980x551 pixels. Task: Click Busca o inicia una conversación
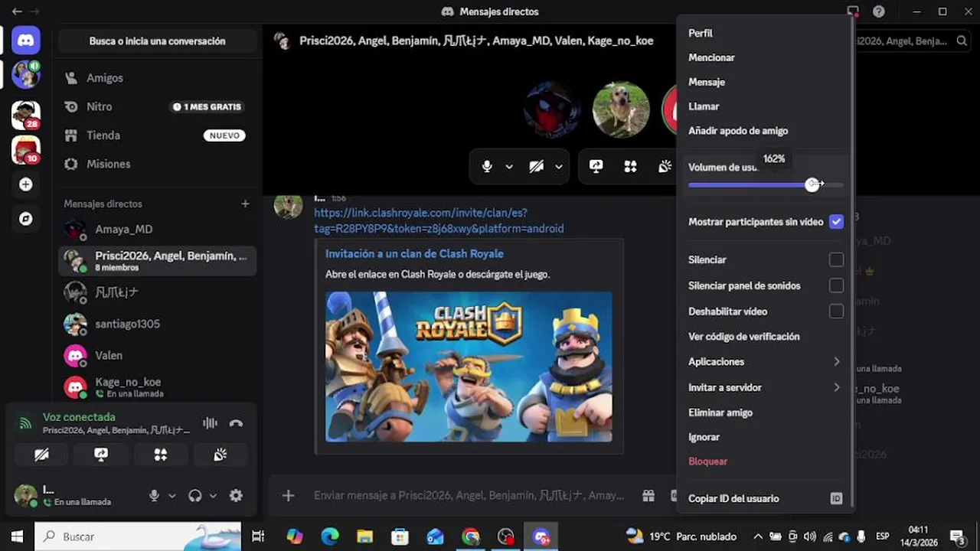(x=157, y=41)
